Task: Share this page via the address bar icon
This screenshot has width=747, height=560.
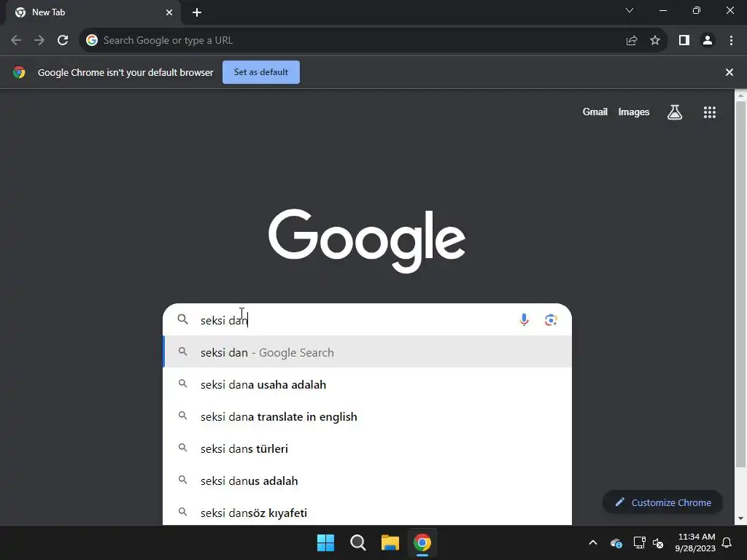Action: (x=632, y=41)
